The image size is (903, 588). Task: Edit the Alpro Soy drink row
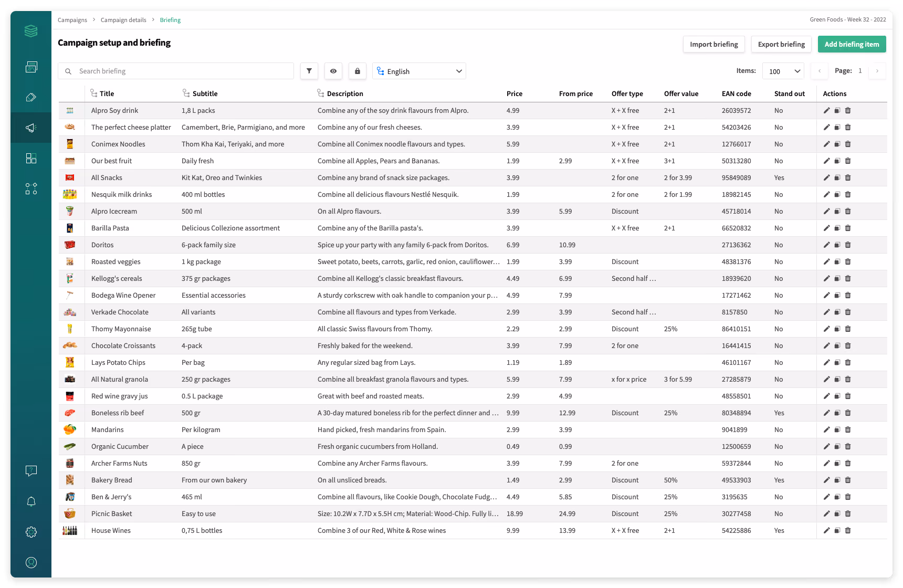click(x=826, y=110)
